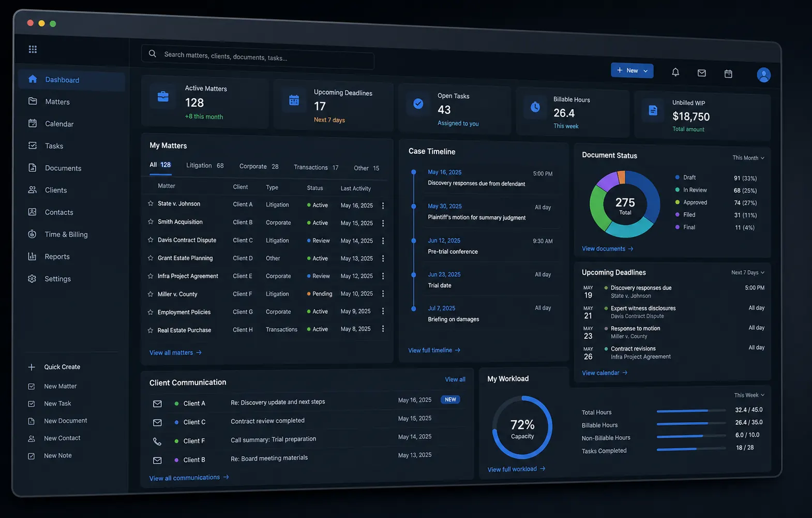This screenshot has width=812, height=518.
Task: Click the search matters input field
Action: [x=258, y=56]
